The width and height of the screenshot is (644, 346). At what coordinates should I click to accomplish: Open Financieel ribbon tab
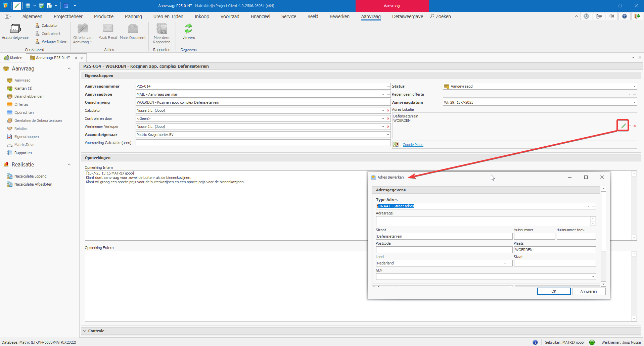[260, 16]
